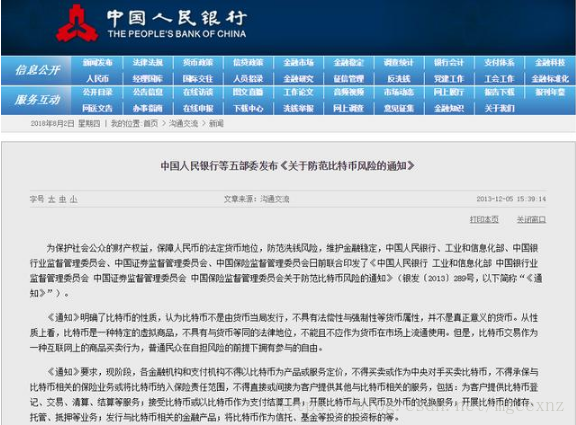Go to 首页 via breadcrumb
Screen dimensions: 576x425
(x=151, y=124)
